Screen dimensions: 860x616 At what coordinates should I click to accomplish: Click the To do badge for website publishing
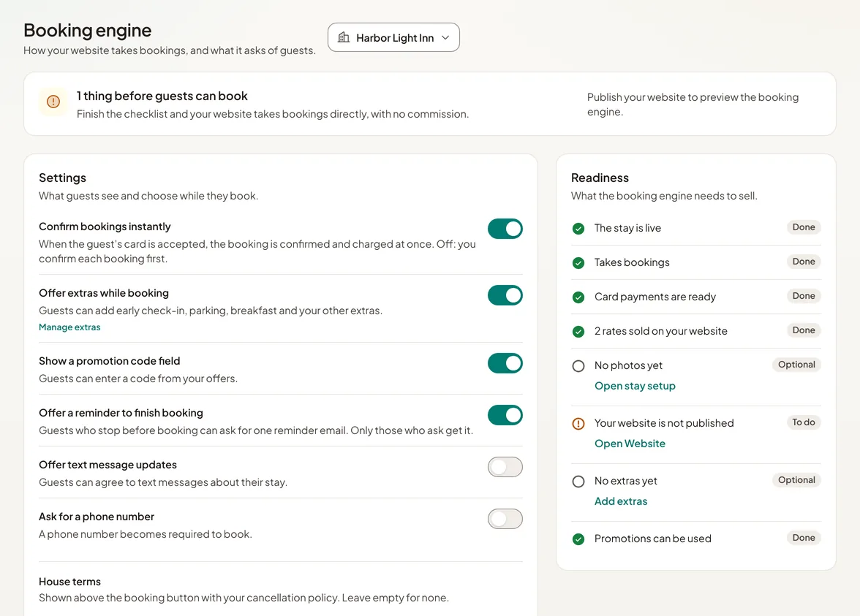pyautogui.click(x=804, y=422)
